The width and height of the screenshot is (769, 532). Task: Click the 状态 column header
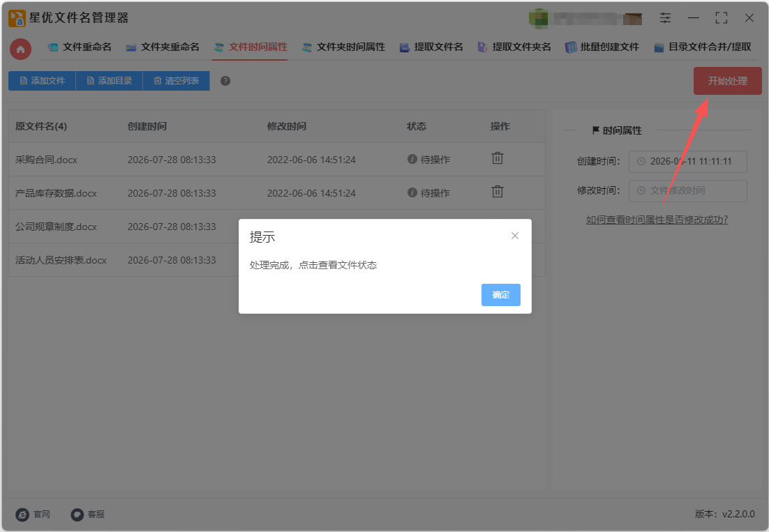(x=417, y=126)
